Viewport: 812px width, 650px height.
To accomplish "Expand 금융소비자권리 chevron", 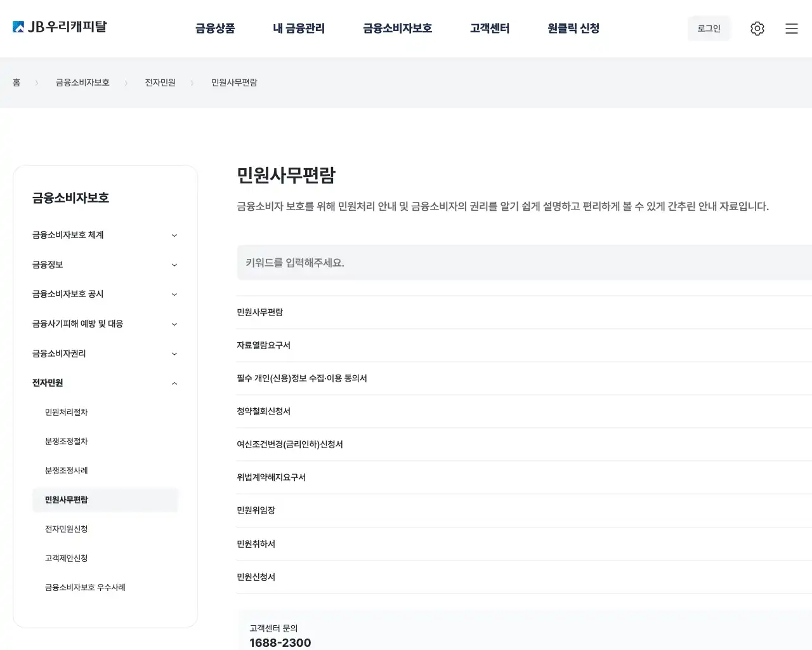I will (174, 354).
